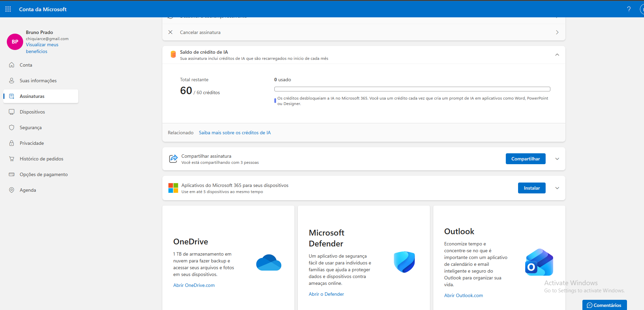Click the AI credit coins icon

[173, 54]
